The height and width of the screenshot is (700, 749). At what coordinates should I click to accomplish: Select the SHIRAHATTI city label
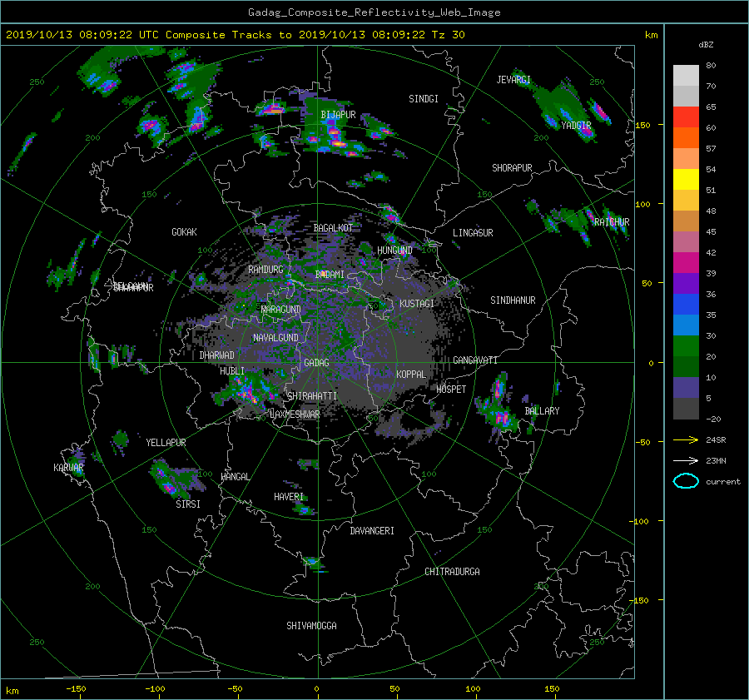[x=312, y=396]
